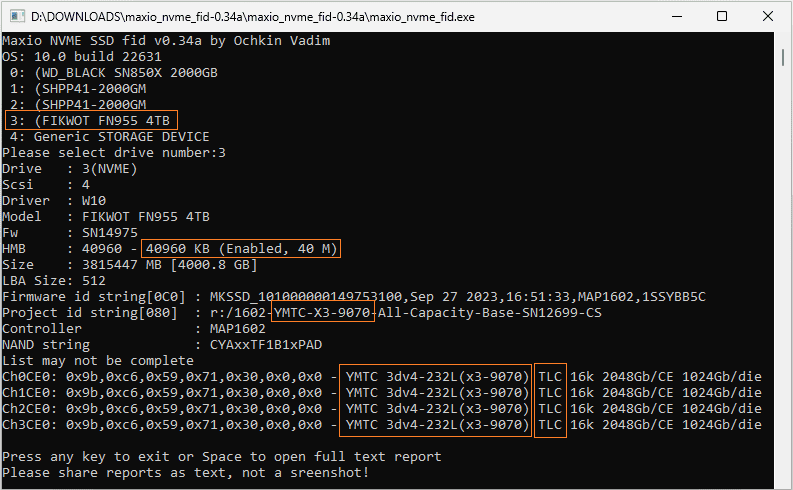
Task: Click 'Please select drive number:3' prompt
Action: pos(114,153)
